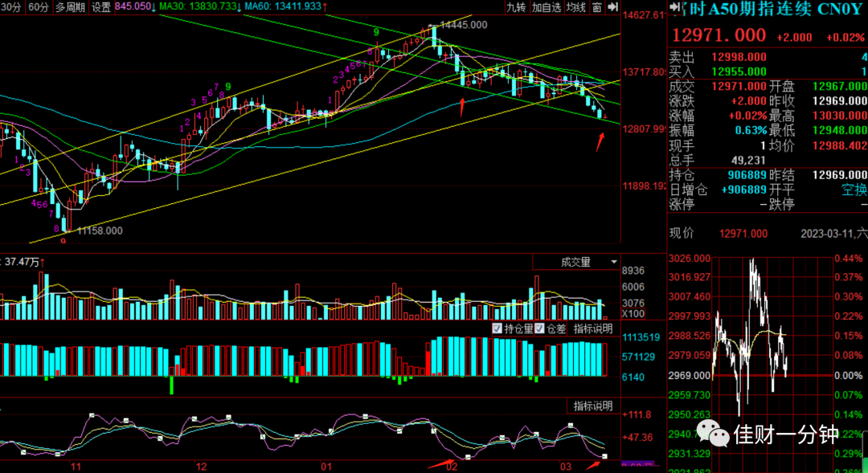Screen dimensions: 868x473
Task: Toggle the 均线 moving average display
Action: click(576, 7)
